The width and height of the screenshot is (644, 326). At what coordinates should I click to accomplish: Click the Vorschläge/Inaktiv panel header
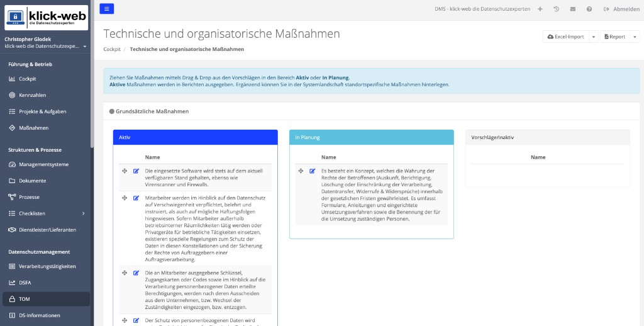click(x=548, y=137)
